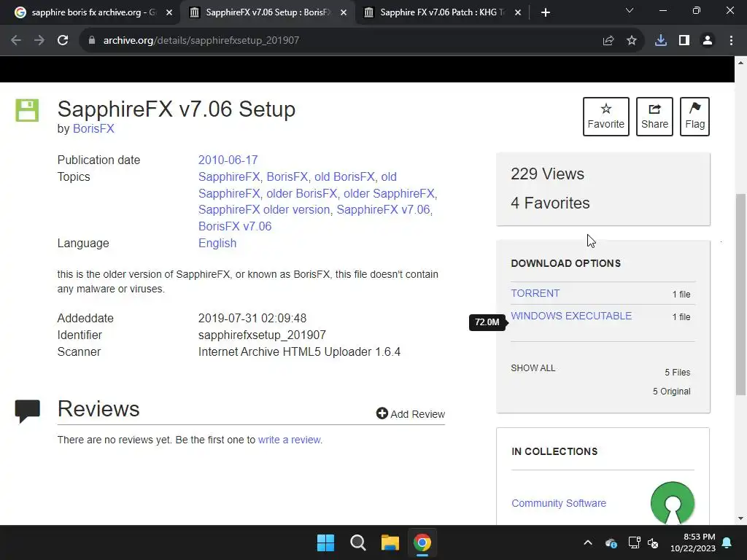Click the Favorite star button
The width and height of the screenshot is (747, 560).
tap(605, 117)
